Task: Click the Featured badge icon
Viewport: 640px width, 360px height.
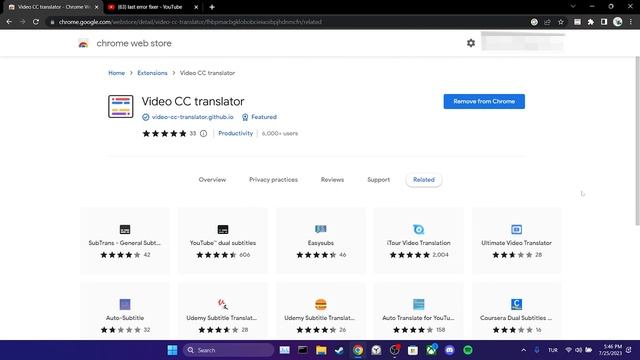Action: [245, 117]
